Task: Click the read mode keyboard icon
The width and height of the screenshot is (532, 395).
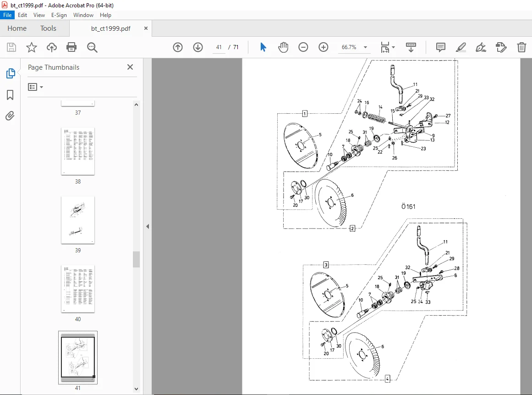Action: click(411, 47)
